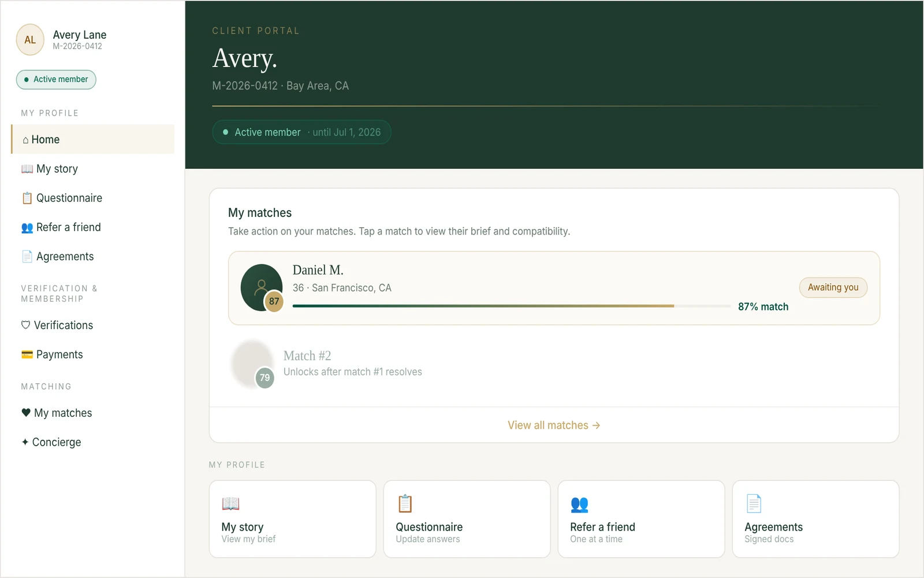Click the My matches section heading

260,213
